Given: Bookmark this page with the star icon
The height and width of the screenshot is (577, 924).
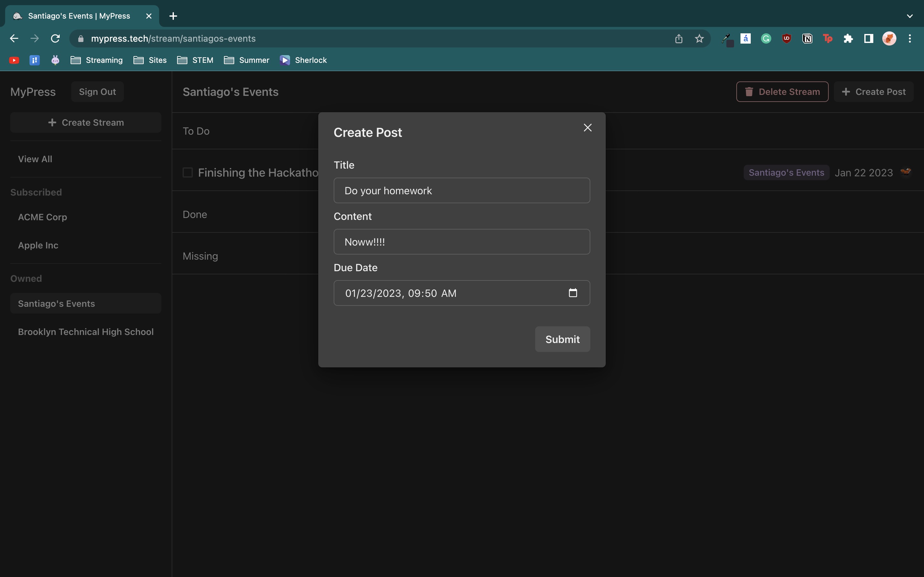Looking at the screenshot, I should [x=699, y=38].
